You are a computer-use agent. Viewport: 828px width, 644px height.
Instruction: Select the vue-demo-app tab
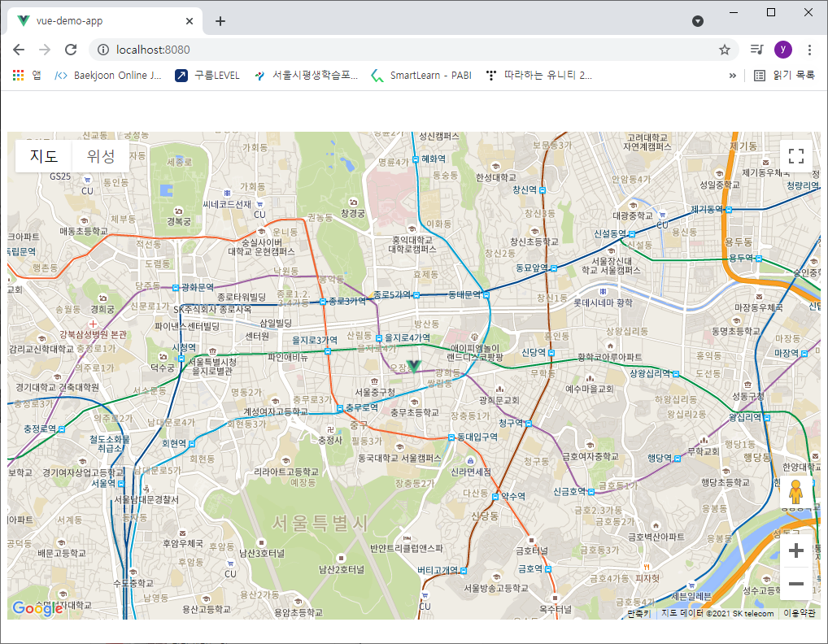click(105, 21)
